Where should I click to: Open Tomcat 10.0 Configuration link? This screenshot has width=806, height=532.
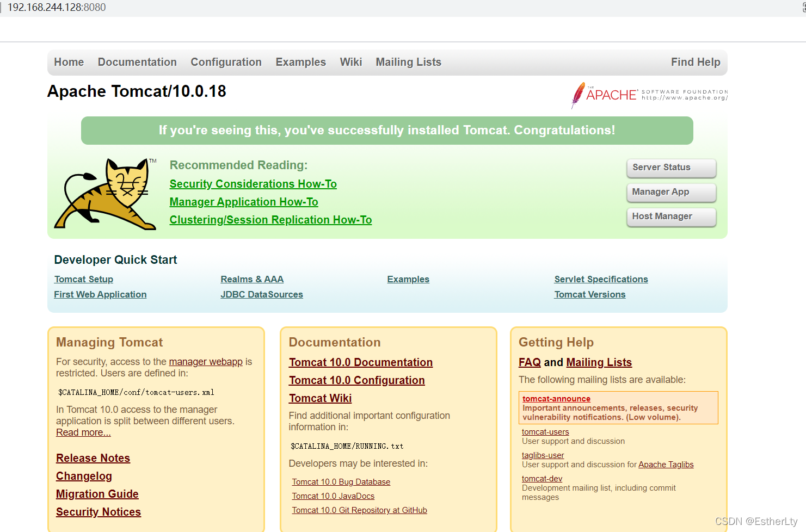(x=357, y=380)
